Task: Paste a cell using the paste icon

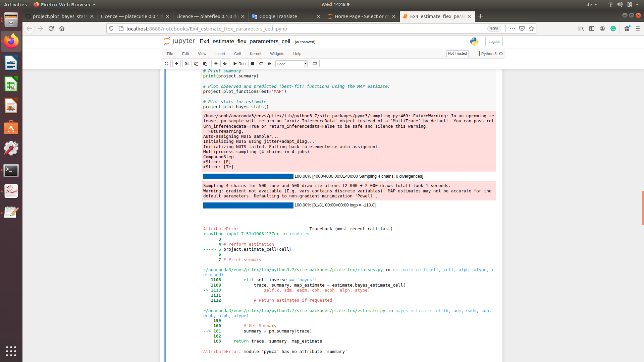Action: pos(205,64)
